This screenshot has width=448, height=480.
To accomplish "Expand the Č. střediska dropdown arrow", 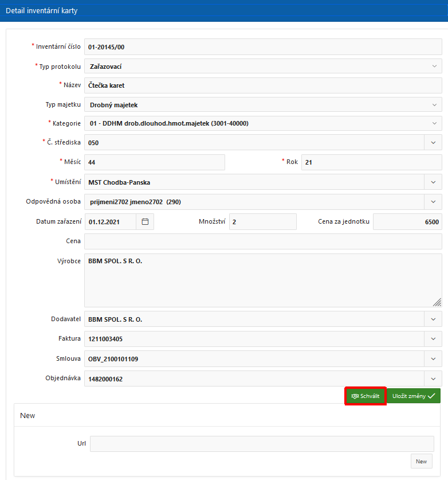I will [x=433, y=143].
